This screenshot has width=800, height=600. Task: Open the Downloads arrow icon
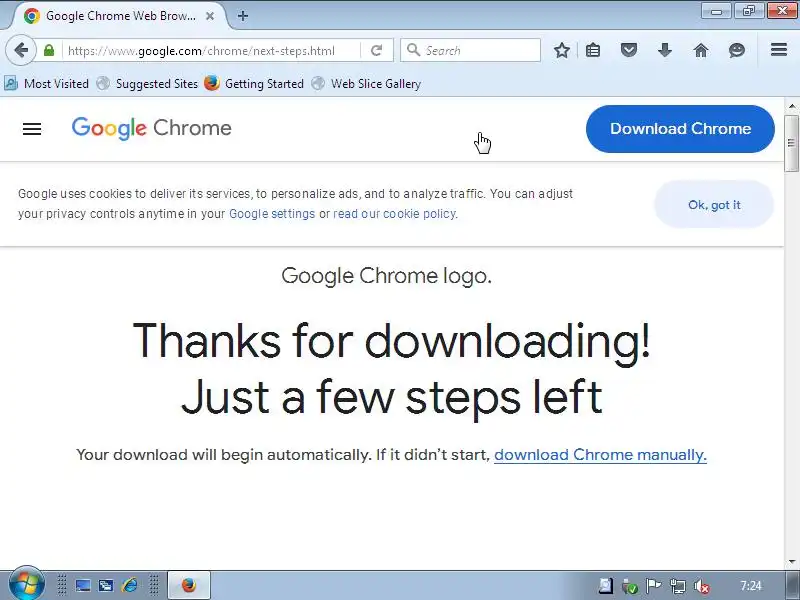click(665, 50)
